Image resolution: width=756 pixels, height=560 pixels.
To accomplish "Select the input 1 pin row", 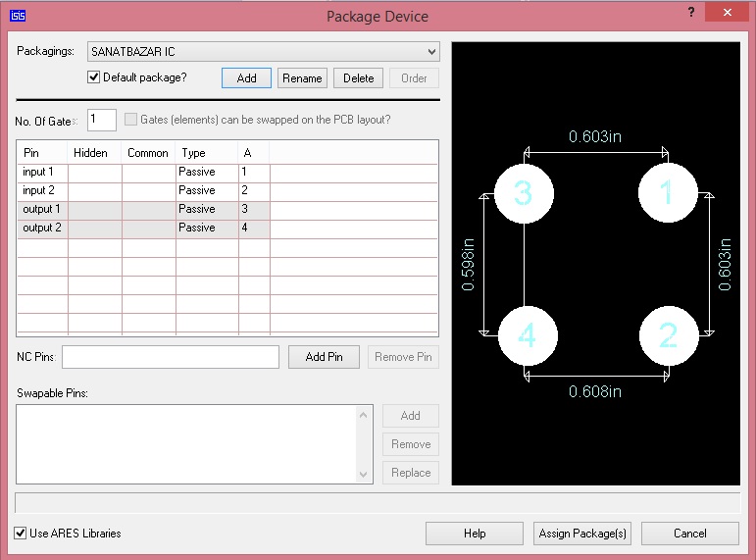I will [x=227, y=173].
